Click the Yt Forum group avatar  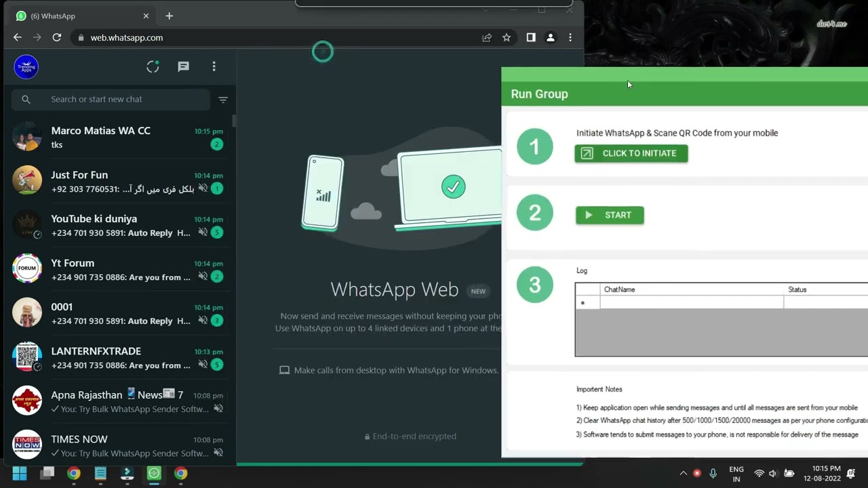(x=27, y=268)
